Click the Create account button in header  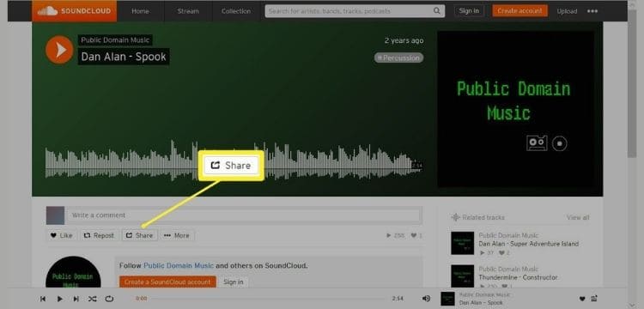(x=520, y=11)
